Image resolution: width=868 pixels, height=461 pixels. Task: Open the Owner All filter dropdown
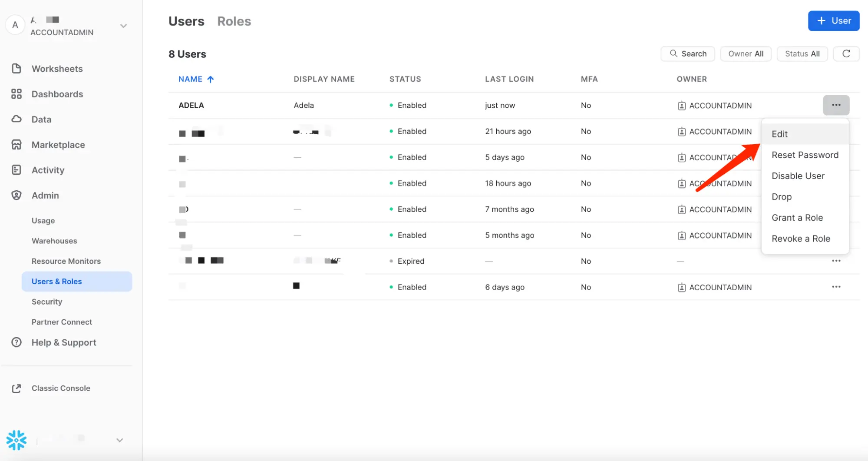[746, 53]
